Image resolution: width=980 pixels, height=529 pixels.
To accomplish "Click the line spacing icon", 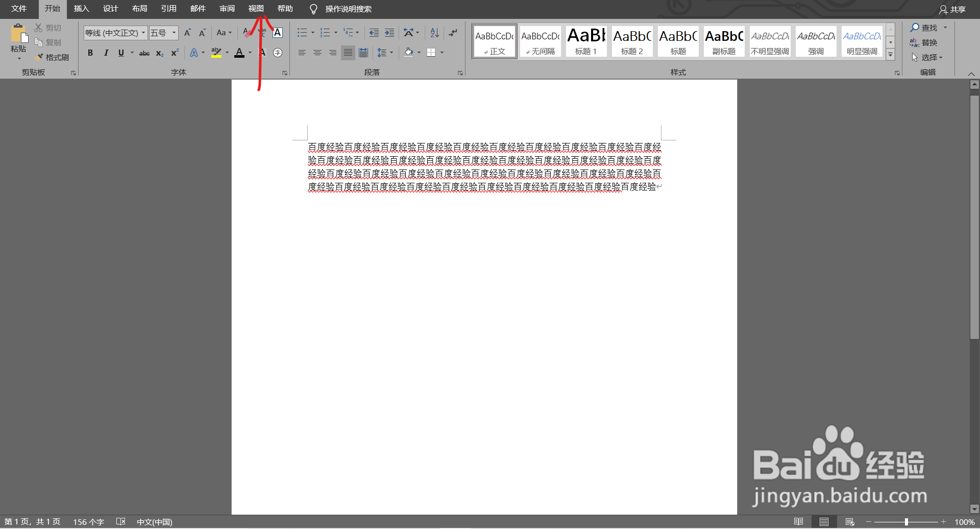I will [382, 53].
